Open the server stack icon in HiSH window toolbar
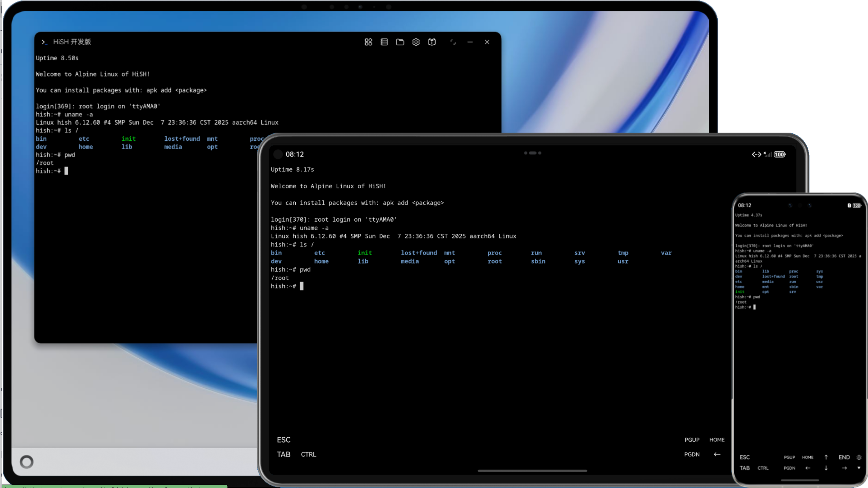Image resolution: width=868 pixels, height=488 pixels. click(x=384, y=42)
